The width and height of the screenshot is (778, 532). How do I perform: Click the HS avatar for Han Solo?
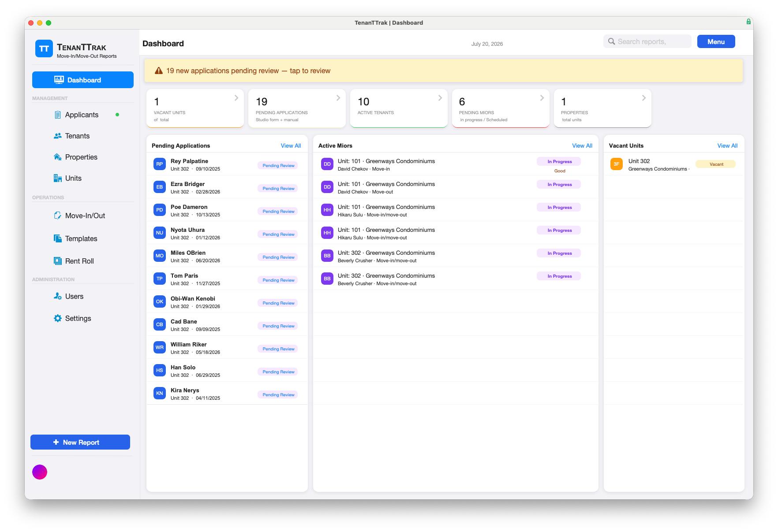160,370
